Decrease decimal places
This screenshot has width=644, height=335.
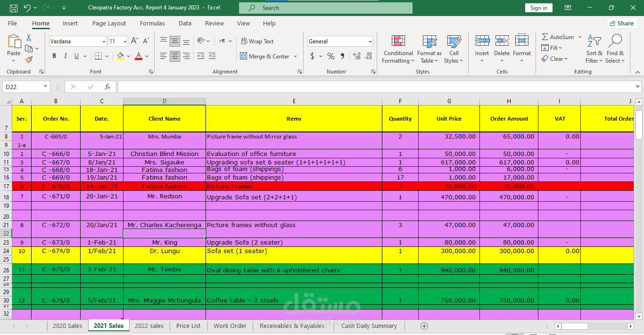pyautogui.click(x=368, y=56)
